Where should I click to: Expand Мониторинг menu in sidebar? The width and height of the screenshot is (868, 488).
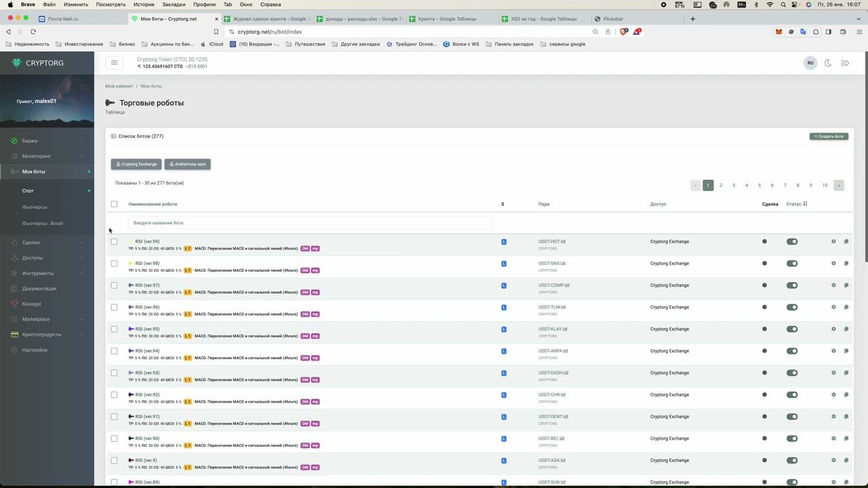point(47,156)
